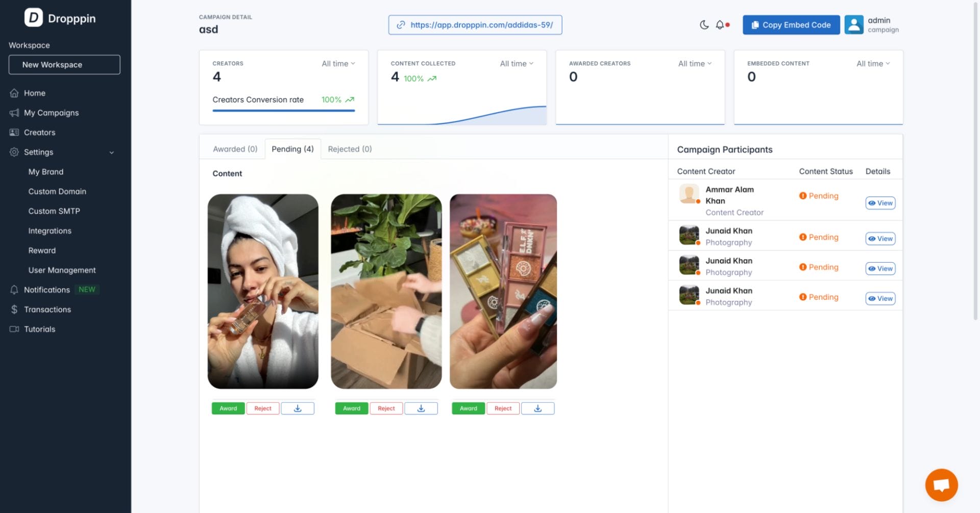This screenshot has height=513, width=980.
Task: Download the towel-wrapped woman content
Action: click(x=298, y=408)
